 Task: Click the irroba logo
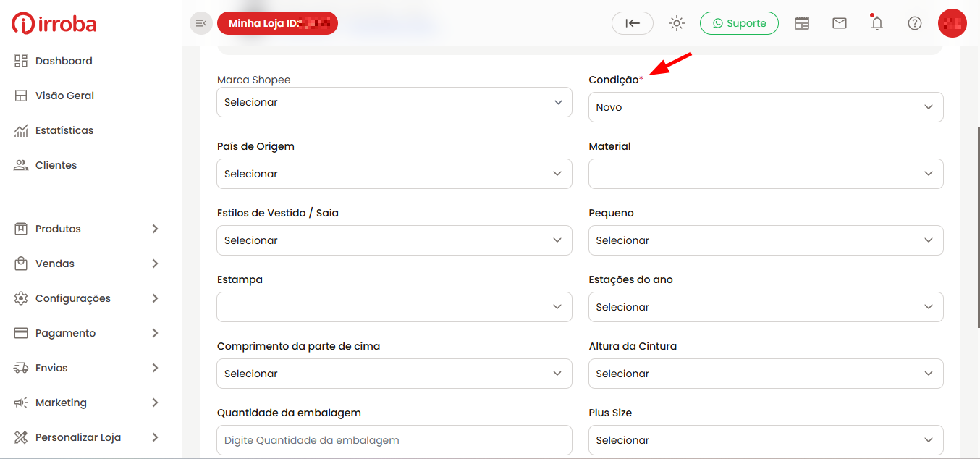54,23
